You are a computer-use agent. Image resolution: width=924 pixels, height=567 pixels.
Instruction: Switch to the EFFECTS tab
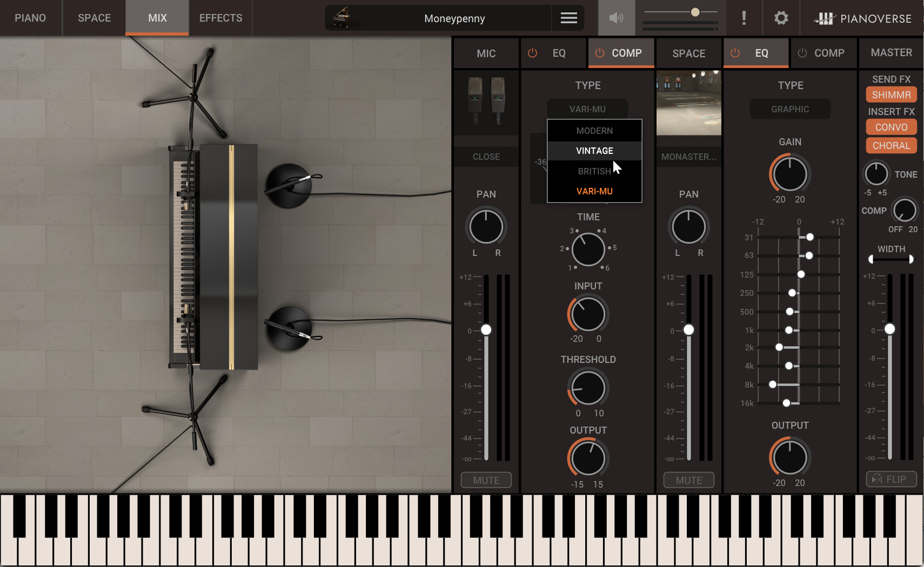[x=220, y=18]
